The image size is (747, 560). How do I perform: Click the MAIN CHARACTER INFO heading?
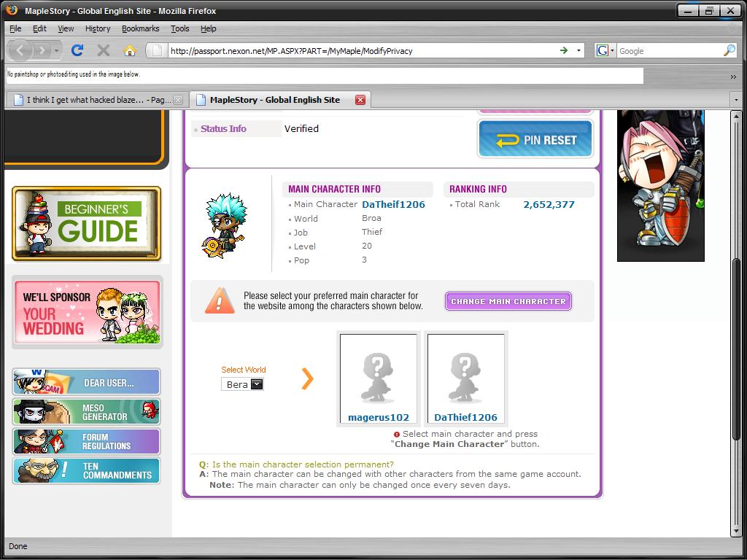[x=334, y=189]
